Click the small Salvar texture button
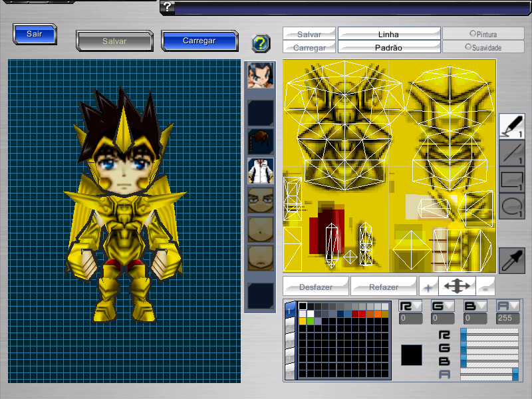This screenshot has height=399, width=532. pyautogui.click(x=309, y=34)
